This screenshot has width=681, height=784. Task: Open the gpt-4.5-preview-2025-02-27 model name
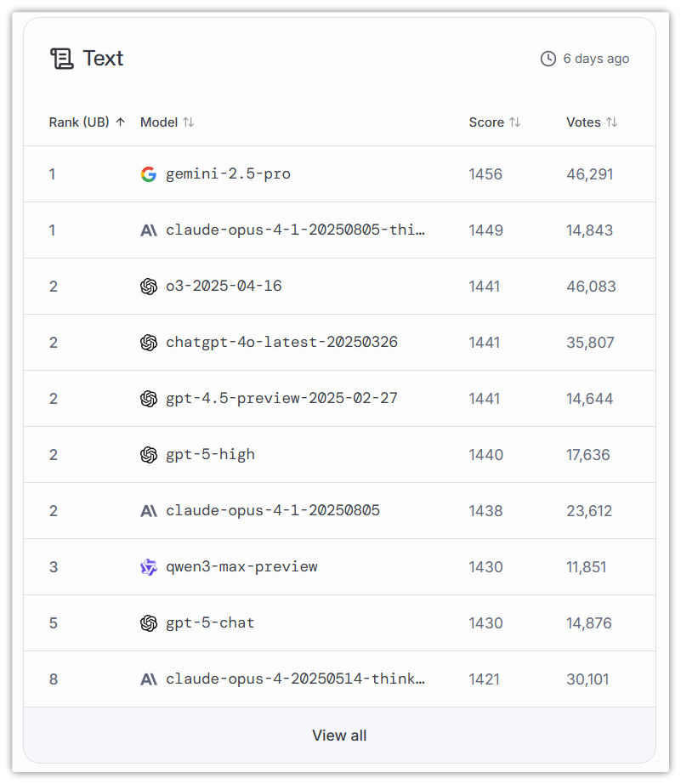point(282,399)
